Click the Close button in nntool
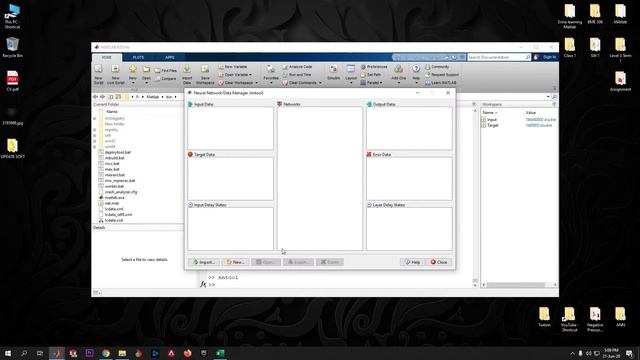Image resolution: width=640 pixels, height=360 pixels. pos(439,262)
